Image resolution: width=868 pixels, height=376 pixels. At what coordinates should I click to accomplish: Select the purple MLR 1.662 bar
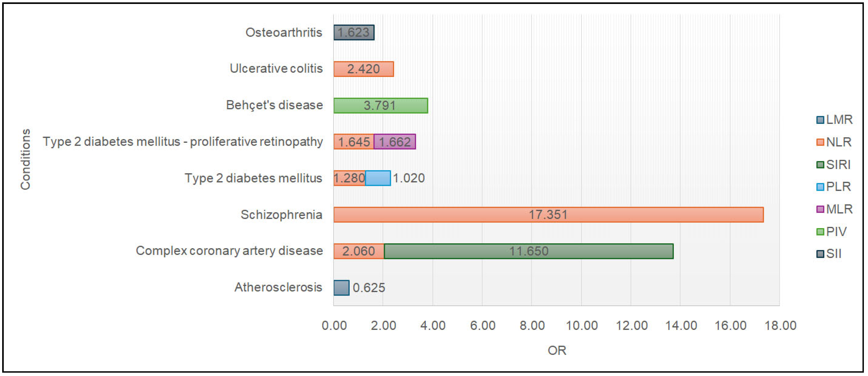point(395,142)
